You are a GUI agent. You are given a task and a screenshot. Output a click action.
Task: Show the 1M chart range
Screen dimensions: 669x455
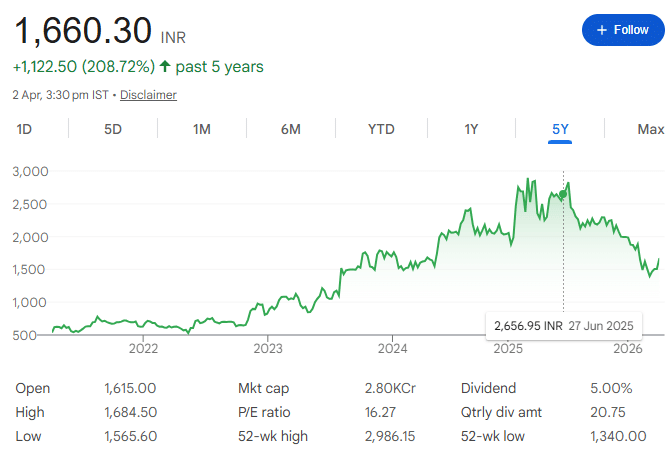(202, 129)
